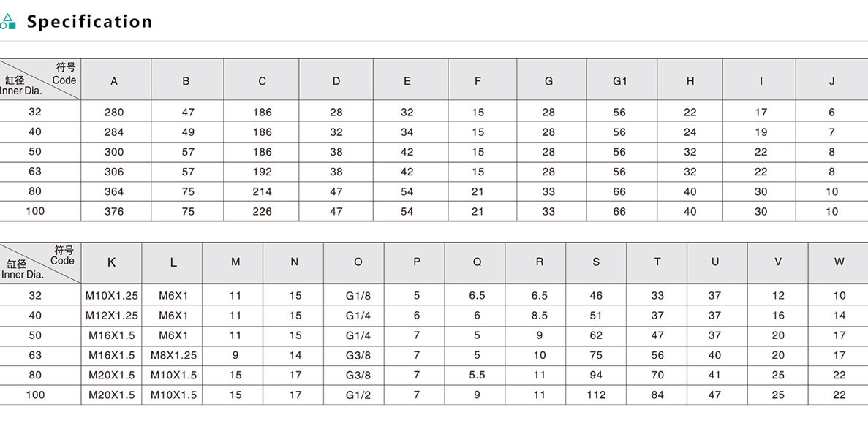
Task: Click the M8X1.25 cell
Action: [x=173, y=355]
